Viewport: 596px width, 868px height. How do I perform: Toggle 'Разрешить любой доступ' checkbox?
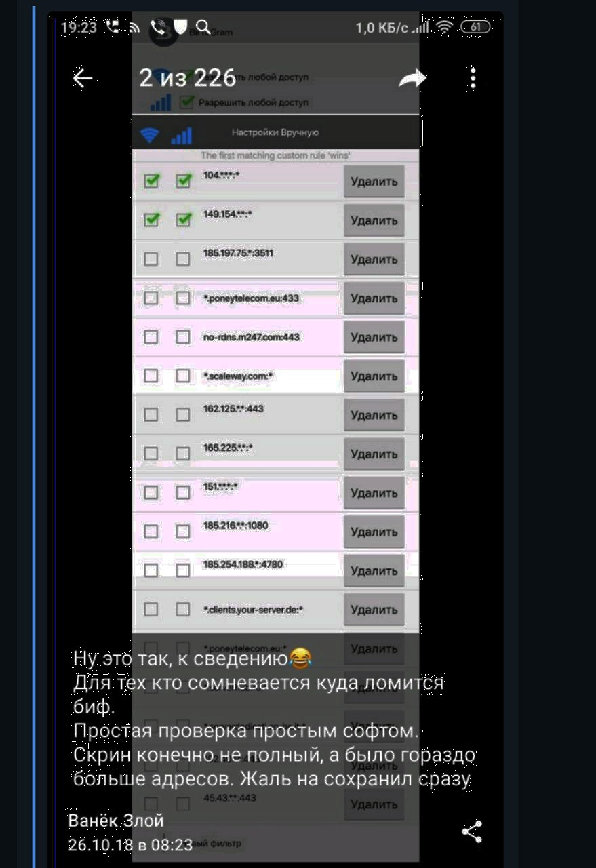(188, 102)
